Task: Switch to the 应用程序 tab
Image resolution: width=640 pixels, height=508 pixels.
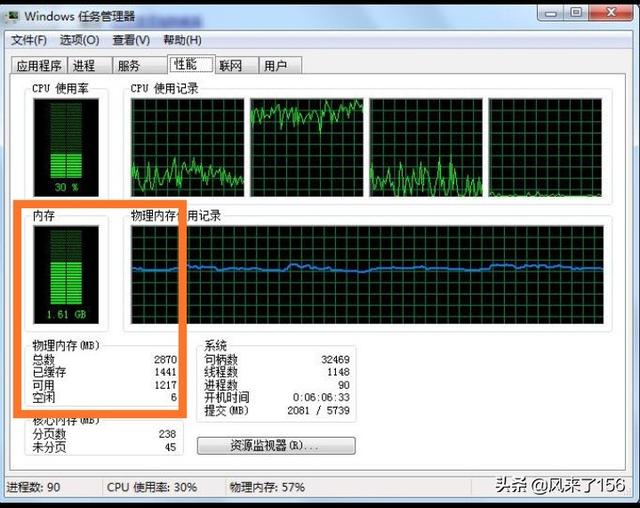Action: click(x=39, y=66)
